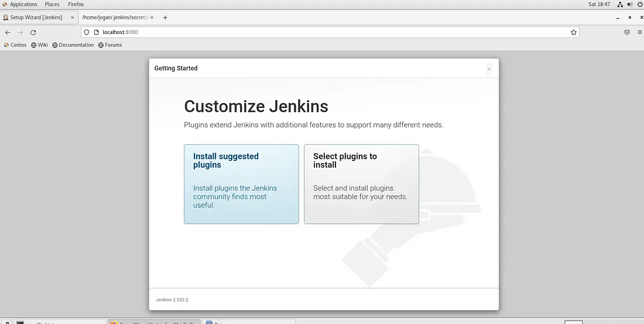
Task: Click the page info icon in address bar
Action: 97,32
